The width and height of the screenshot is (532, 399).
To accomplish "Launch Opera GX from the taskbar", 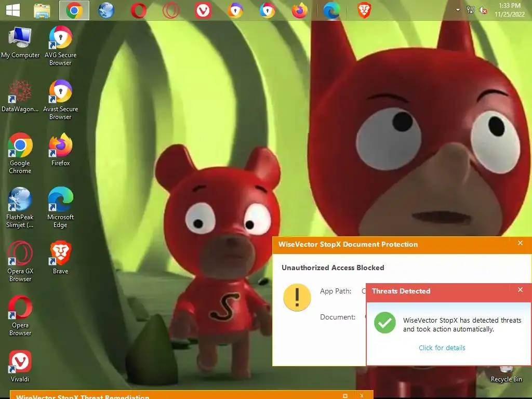I will (x=171, y=10).
